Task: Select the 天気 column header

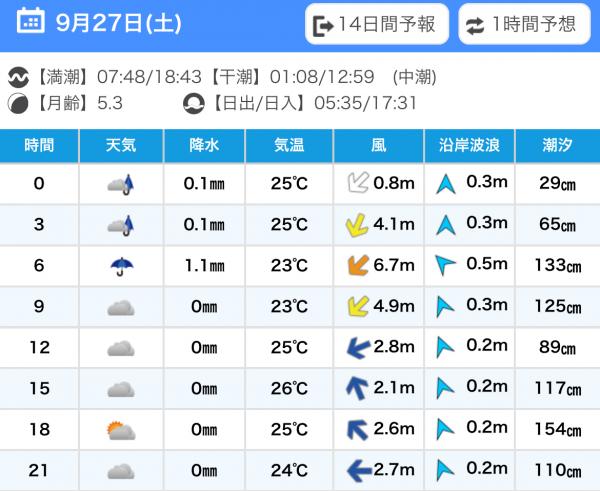Action: (121, 144)
